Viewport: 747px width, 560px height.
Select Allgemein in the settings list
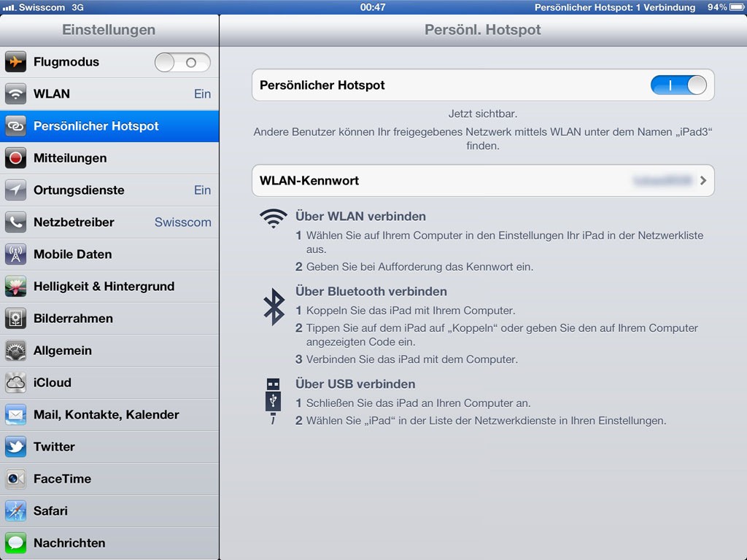109,351
